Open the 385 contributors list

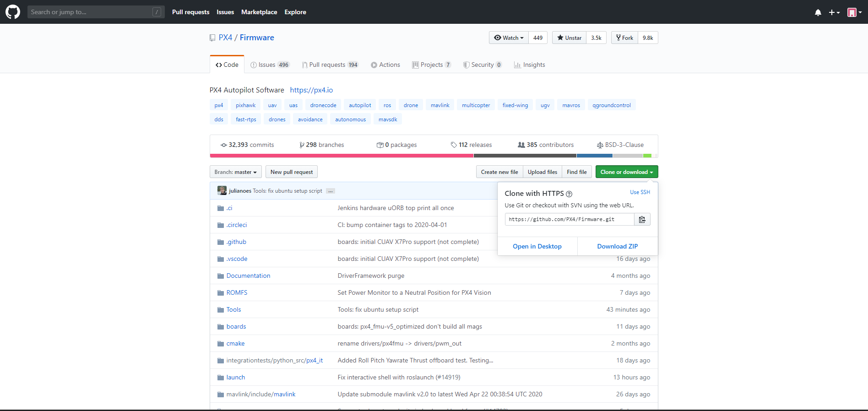(x=546, y=145)
